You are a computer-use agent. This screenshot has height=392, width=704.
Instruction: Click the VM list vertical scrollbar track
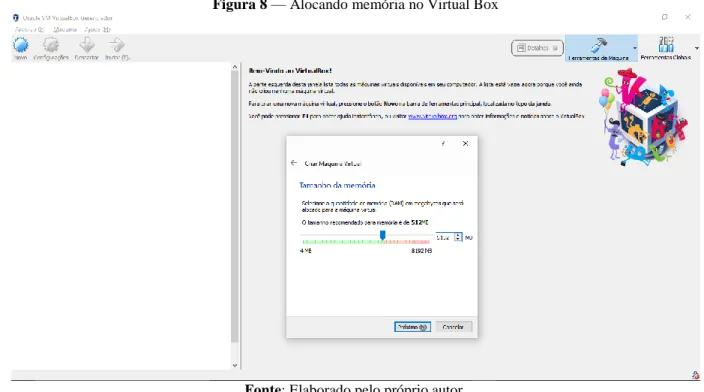coord(234,207)
